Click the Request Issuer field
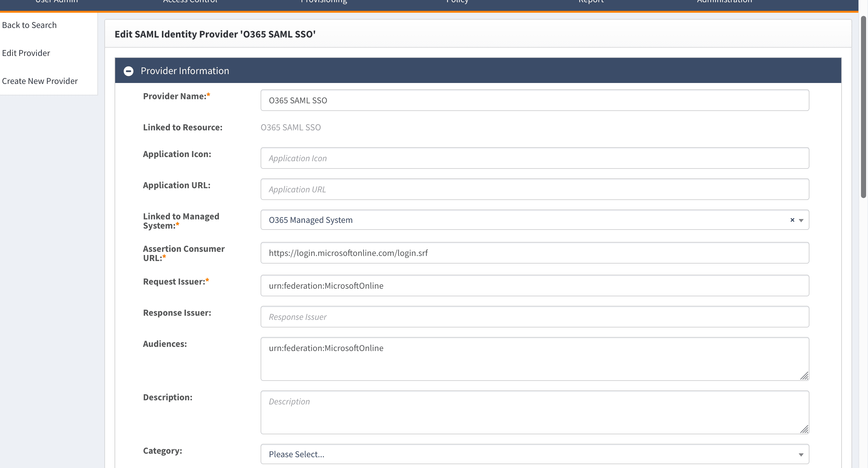Image resolution: width=868 pixels, height=468 pixels. coord(535,286)
